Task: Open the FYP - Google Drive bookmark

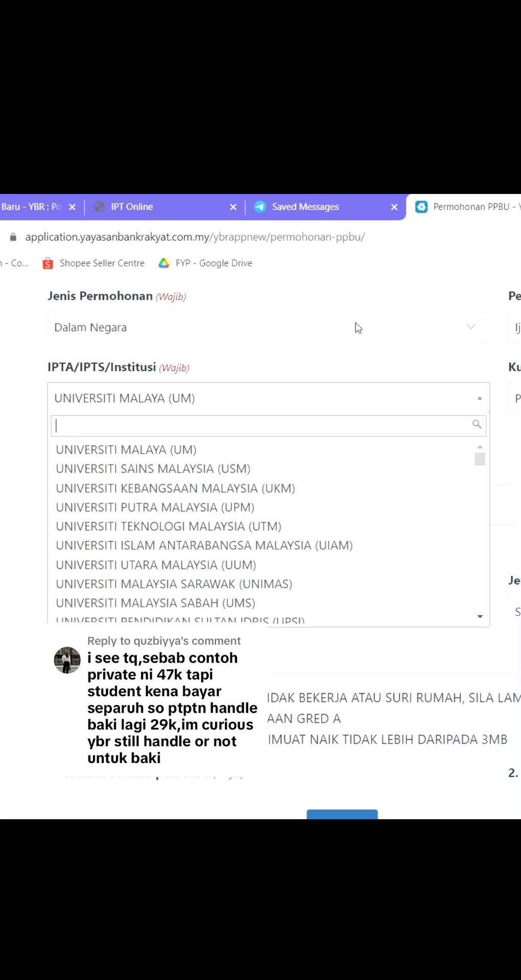Action: click(x=205, y=263)
